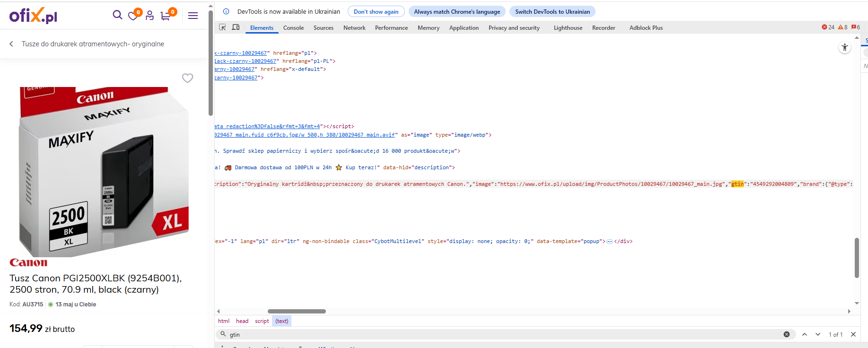The height and width of the screenshot is (348, 868).
Task: Click the scroll-right arrow in Elements
Action: [x=849, y=311]
